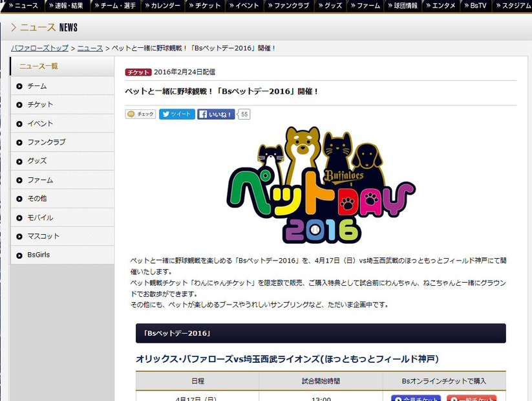Buy with the blue 会員チケット button
The image size is (532, 401).
[416, 398]
